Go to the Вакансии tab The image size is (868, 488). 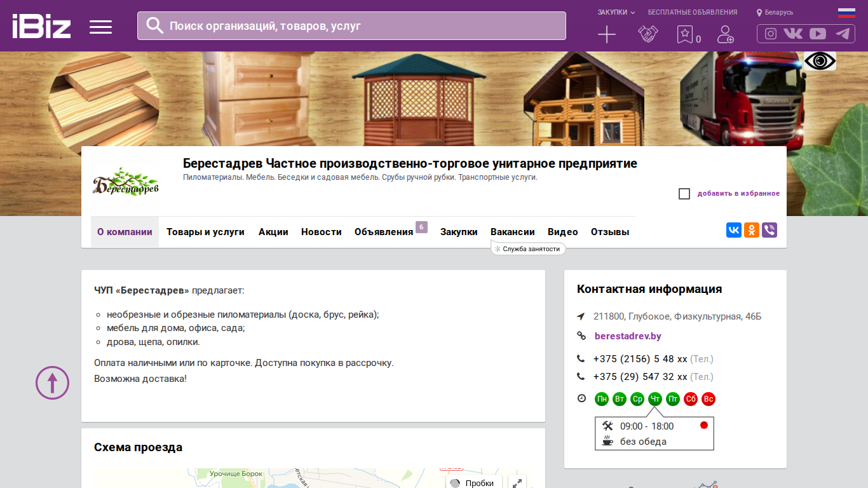pos(513,232)
